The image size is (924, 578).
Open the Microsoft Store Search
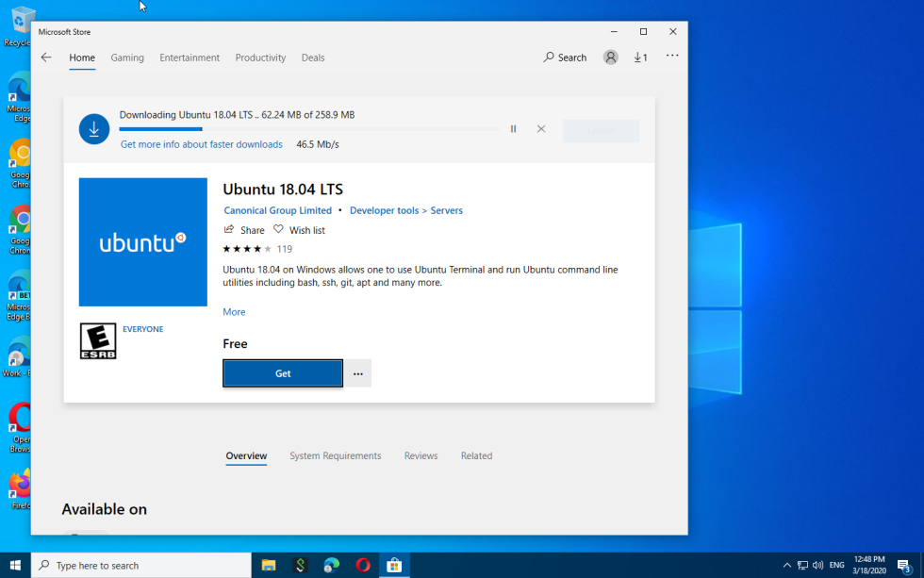(564, 57)
